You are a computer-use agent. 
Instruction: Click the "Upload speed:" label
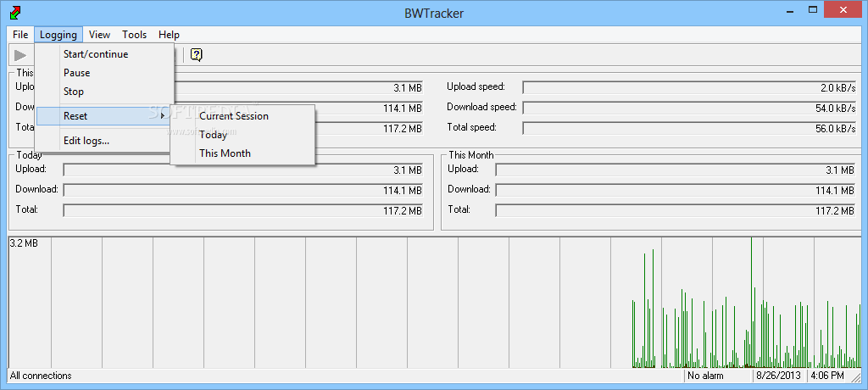point(476,86)
